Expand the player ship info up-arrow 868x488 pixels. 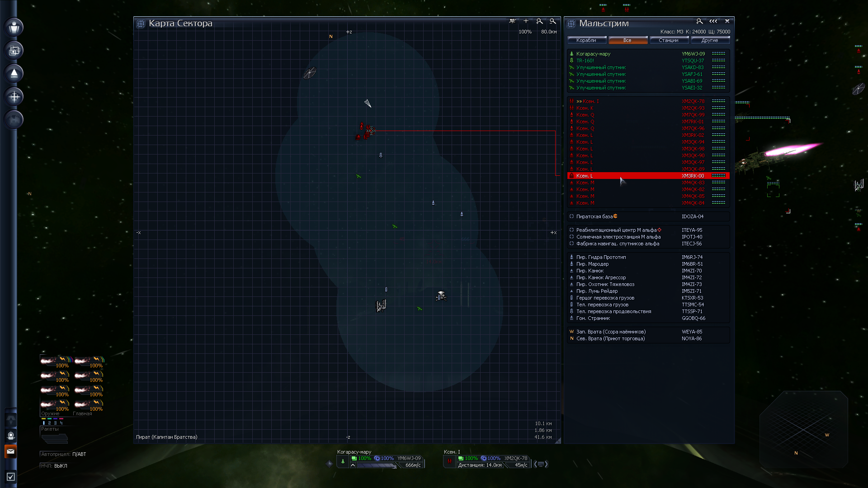click(353, 465)
